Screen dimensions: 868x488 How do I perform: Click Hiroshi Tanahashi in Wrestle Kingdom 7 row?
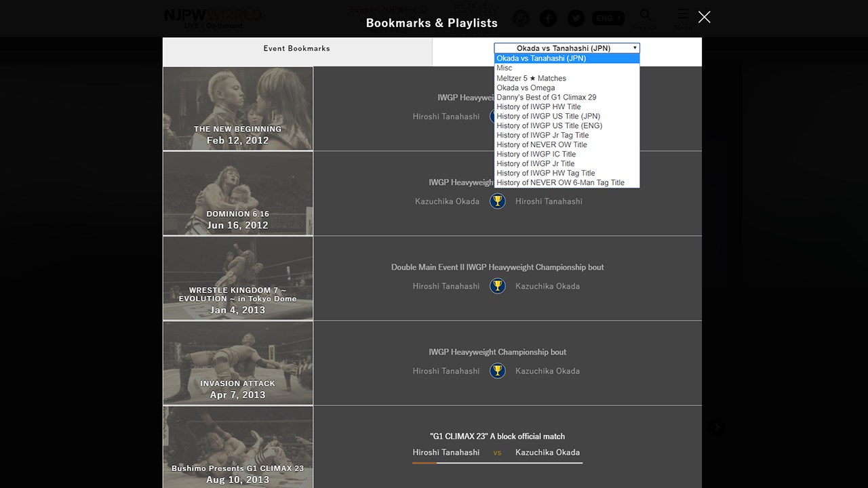coord(446,286)
